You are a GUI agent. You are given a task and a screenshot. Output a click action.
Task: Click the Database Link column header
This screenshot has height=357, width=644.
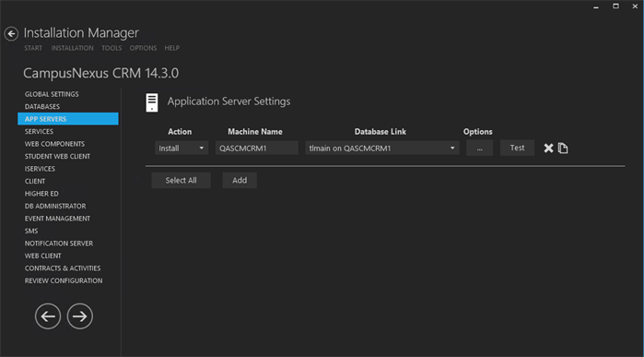coord(381,132)
